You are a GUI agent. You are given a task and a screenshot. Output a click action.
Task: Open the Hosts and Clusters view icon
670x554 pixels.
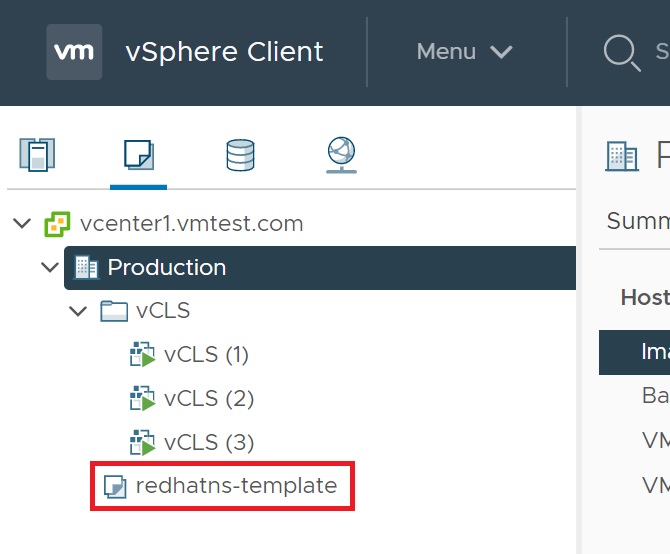pos(37,155)
